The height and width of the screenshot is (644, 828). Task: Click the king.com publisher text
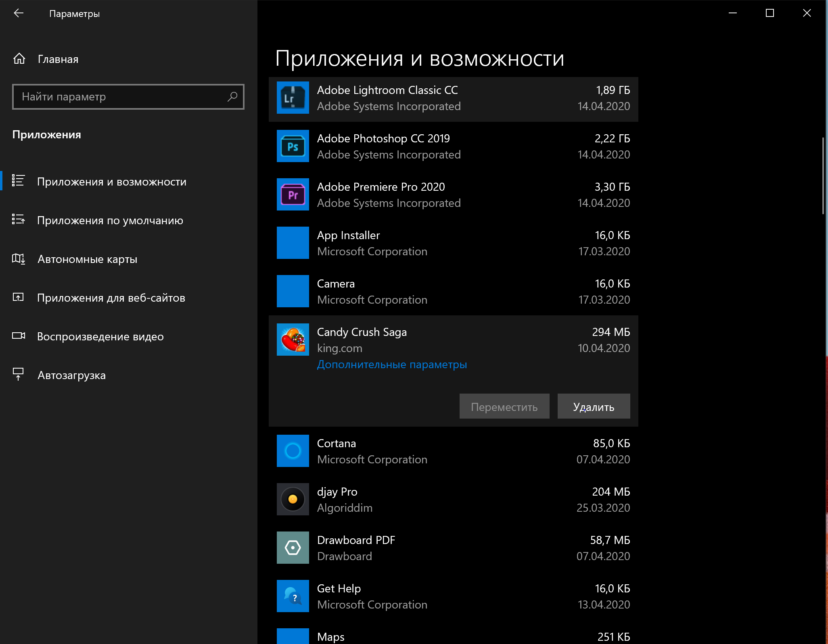click(339, 348)
